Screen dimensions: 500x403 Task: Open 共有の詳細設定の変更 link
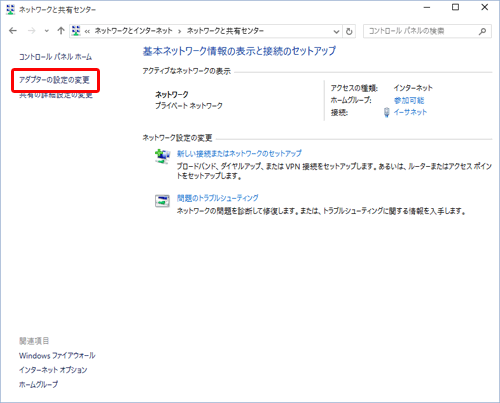tap(56, 95)
